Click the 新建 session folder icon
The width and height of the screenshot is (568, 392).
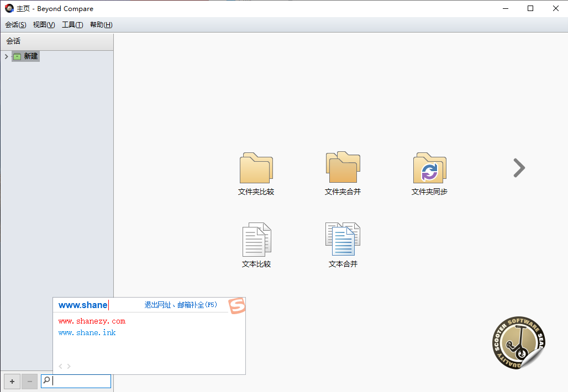[x=17, y=56]
